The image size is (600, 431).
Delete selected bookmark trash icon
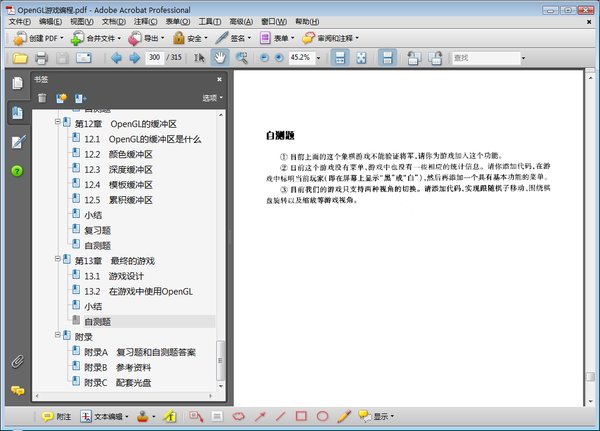pyautogui.click(x=42, y=98)
